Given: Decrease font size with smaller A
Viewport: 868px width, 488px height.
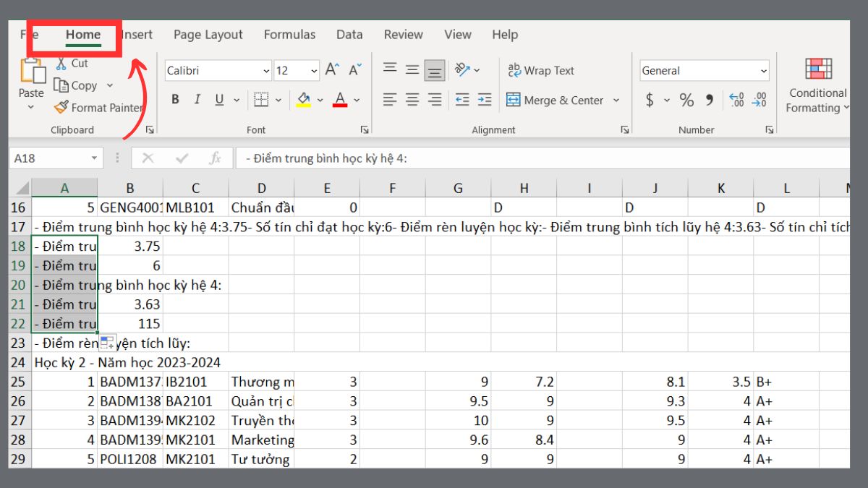Looking at the screenshot, I should pyautogui.click(x=354, y=70).
